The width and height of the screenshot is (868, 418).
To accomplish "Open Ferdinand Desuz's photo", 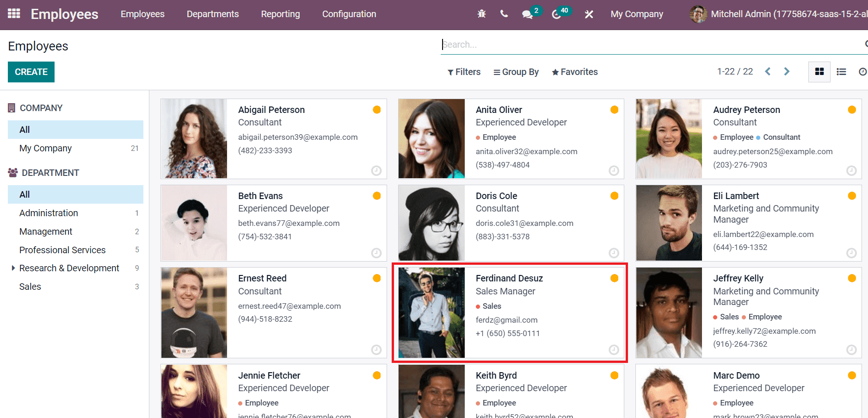I will click(x=431, y=312).
